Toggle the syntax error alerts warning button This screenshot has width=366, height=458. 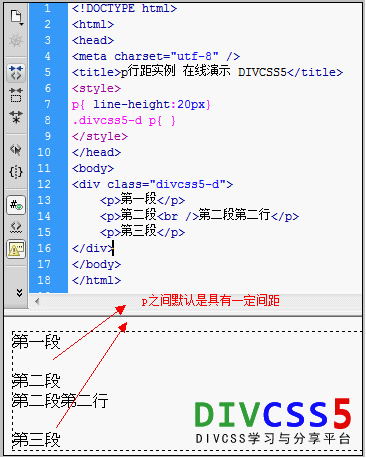(x=16, y=249)
